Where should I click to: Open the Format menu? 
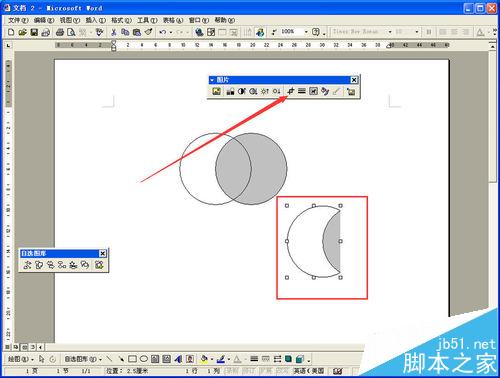[121, 20]
